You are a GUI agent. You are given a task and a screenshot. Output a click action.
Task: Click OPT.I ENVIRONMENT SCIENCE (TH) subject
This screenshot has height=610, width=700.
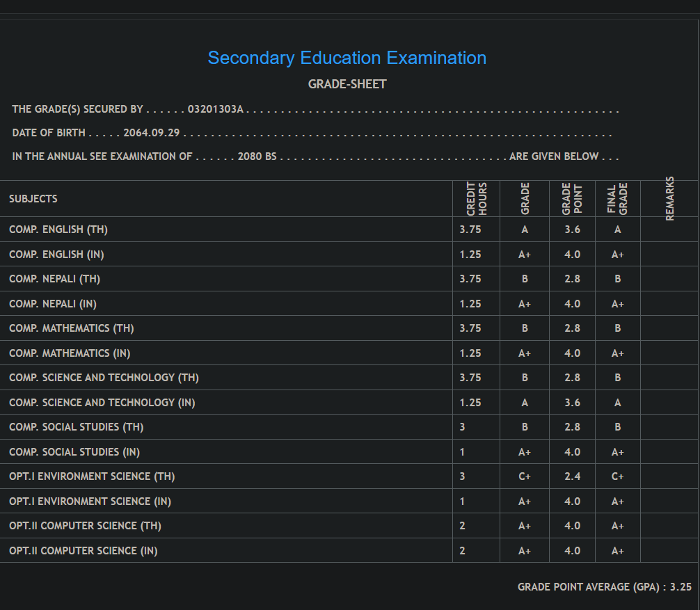pos(92,476)
